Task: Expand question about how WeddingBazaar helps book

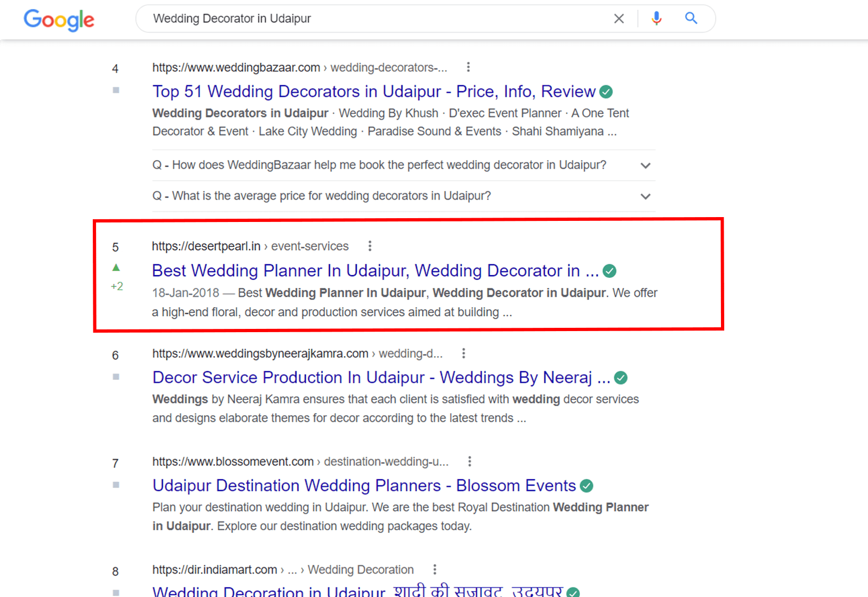Action: [645, 166]
